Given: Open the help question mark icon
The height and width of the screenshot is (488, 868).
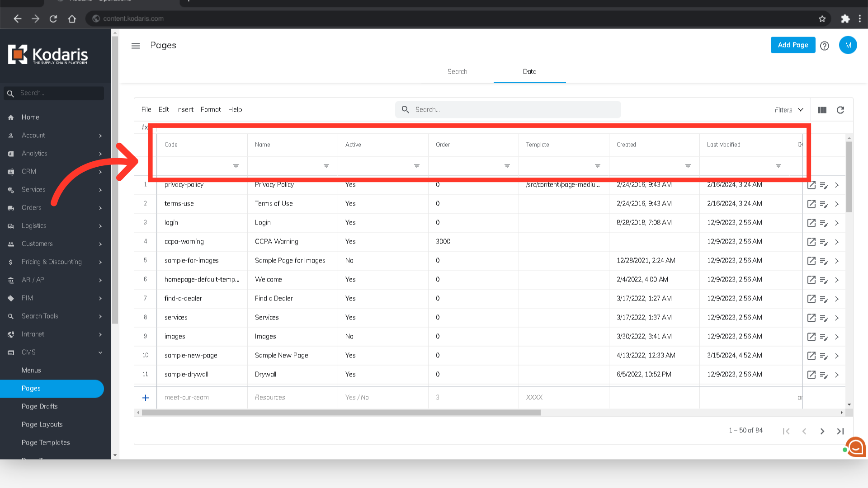Looking at the screenshot, I should (825, 46).
